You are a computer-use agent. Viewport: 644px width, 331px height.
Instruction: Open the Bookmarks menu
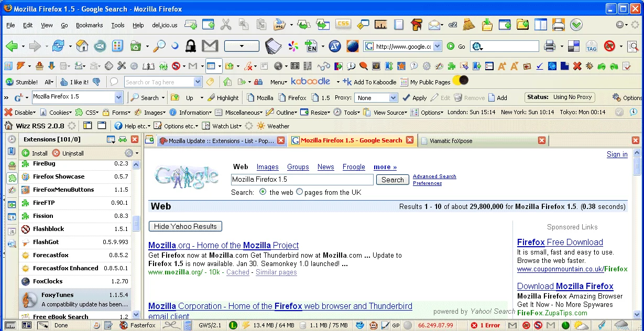click(89, 25)
